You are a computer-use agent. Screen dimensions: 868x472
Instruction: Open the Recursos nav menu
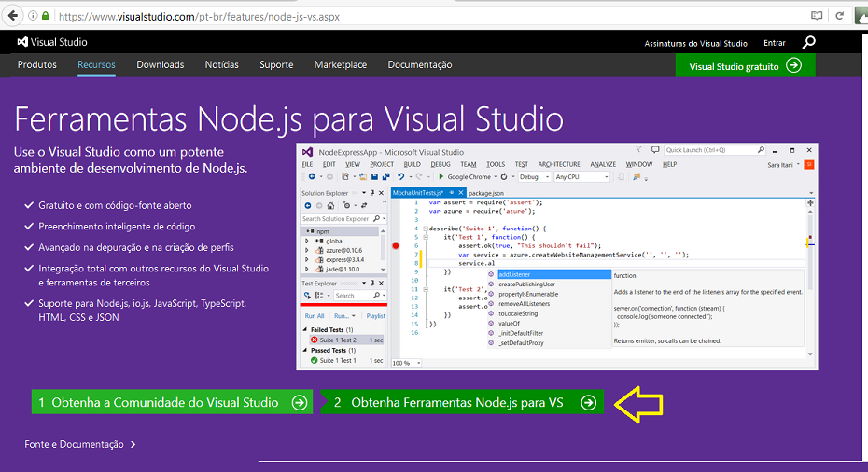coord(96,64)
